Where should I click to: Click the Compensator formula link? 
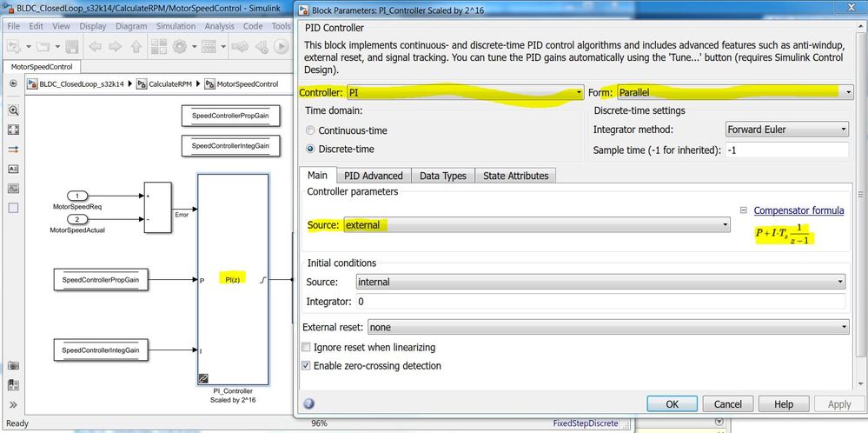(798, 210)
